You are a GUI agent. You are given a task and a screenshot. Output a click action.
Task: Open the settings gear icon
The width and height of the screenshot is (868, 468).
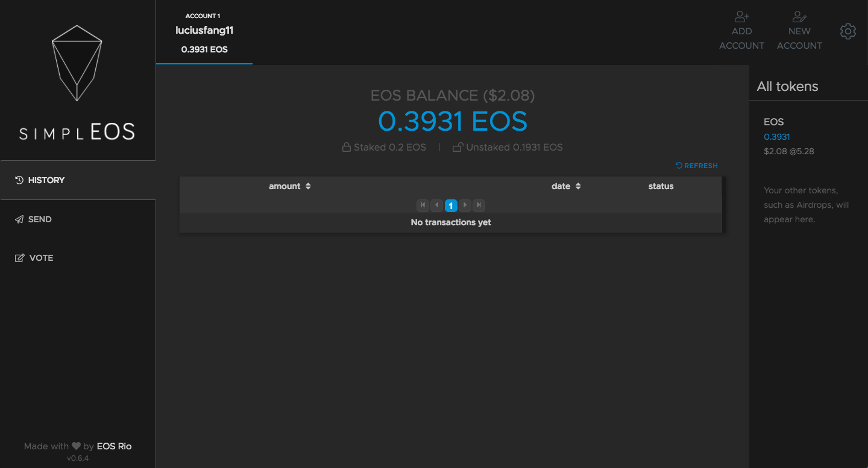[x=848, y=31]
